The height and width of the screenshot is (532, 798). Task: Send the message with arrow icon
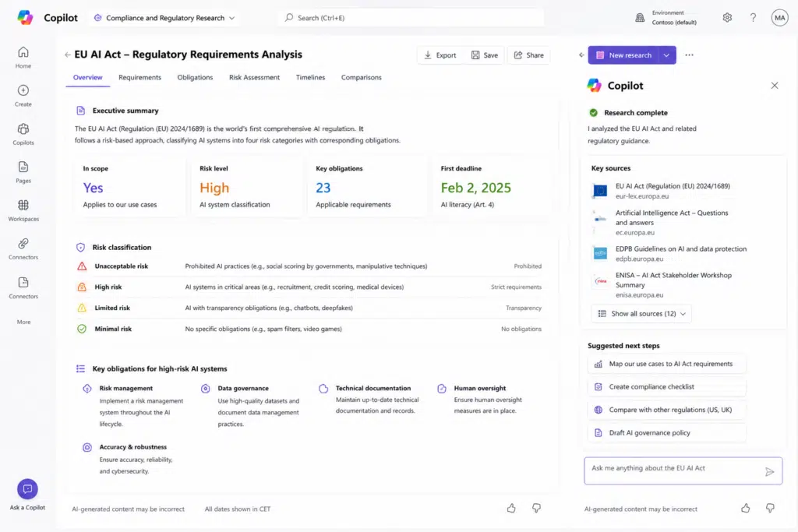(769, 472)
